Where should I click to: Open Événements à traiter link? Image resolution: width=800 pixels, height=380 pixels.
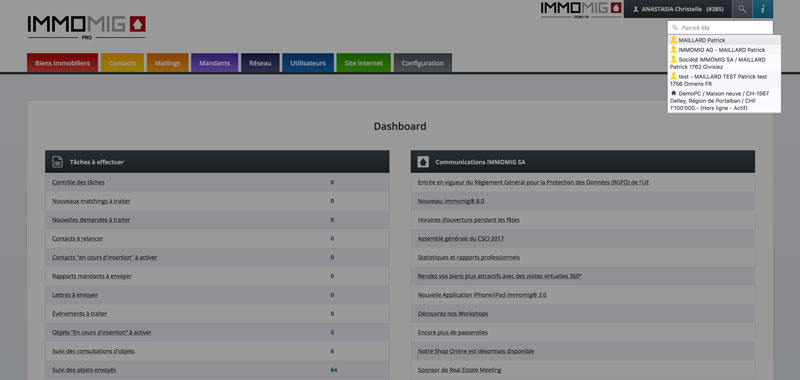(80, 314)
